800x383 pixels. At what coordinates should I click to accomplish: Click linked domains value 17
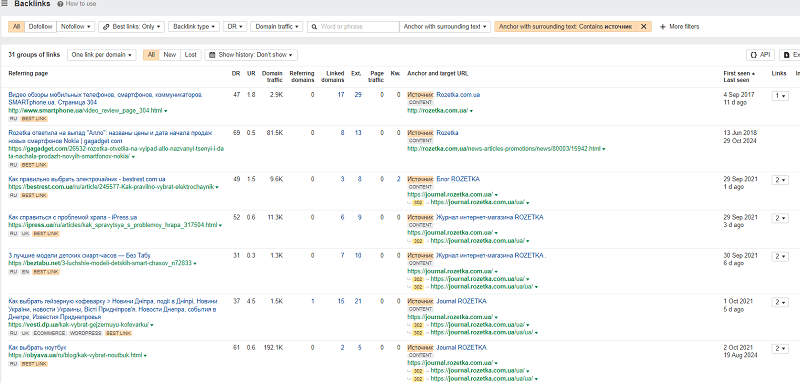pyautogui.click(x=341, y=95)
